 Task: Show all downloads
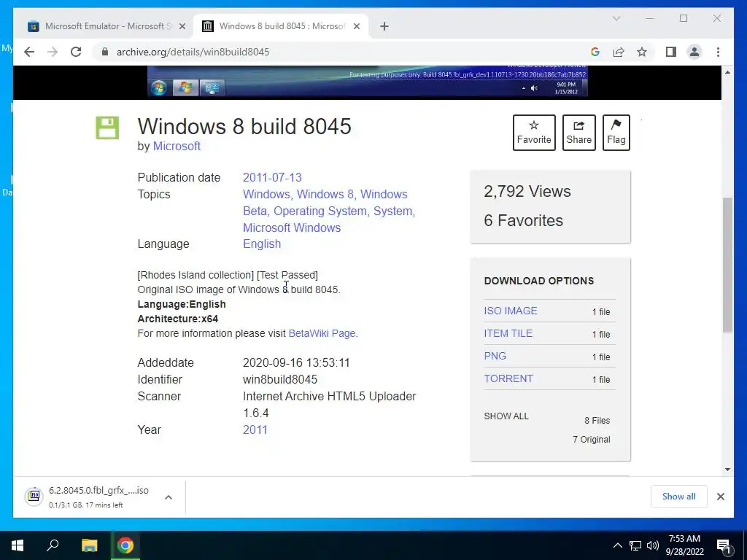pos(678,497)
